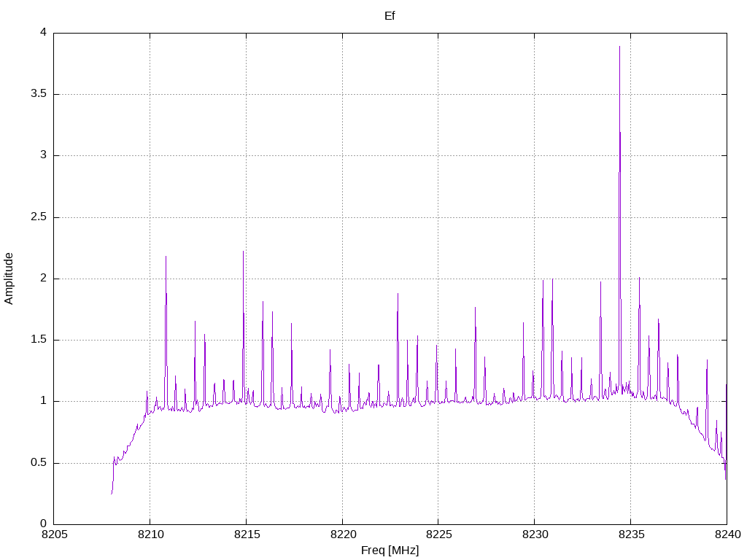747x560 pixels.
Task: Click the x-axis tick label 8230
Action: pos(535,534)
